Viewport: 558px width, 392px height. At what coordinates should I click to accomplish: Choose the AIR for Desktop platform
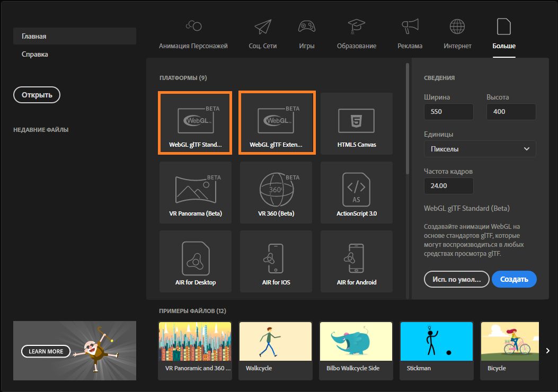pos(196,262)
